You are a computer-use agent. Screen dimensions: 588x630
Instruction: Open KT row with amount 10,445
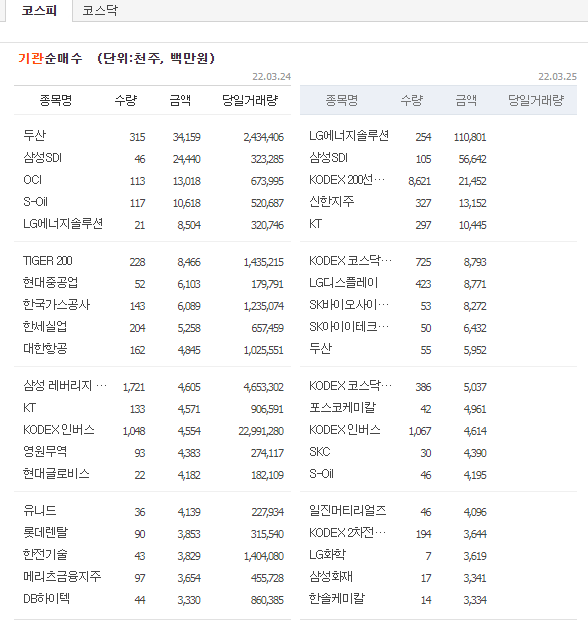click(x=316, y=223)
